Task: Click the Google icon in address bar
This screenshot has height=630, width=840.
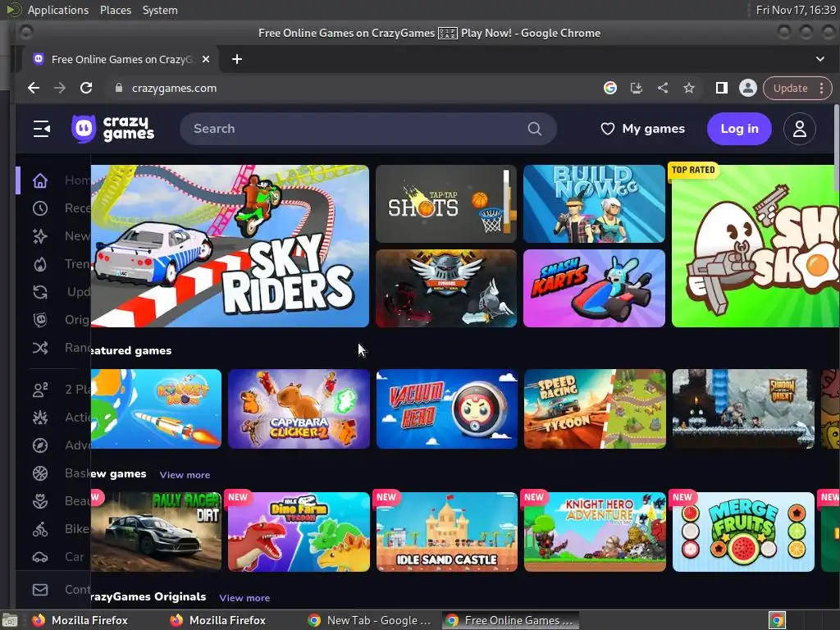Action: 610,88
